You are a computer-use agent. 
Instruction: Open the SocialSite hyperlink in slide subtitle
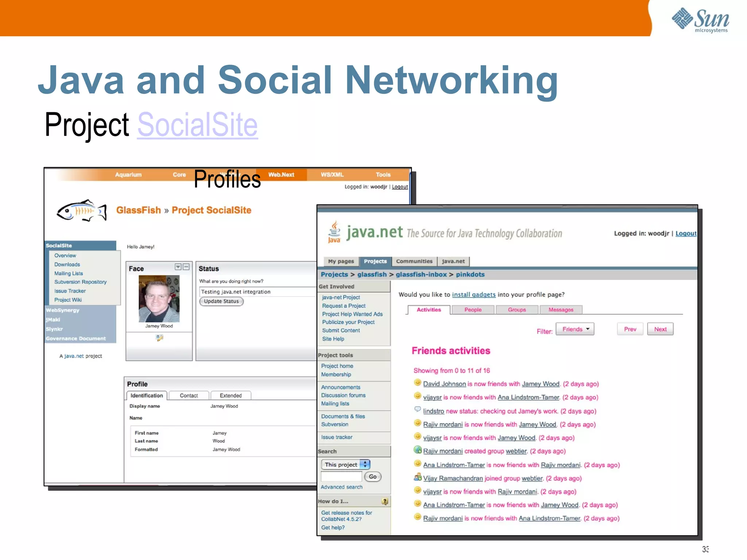coord(197,125)
